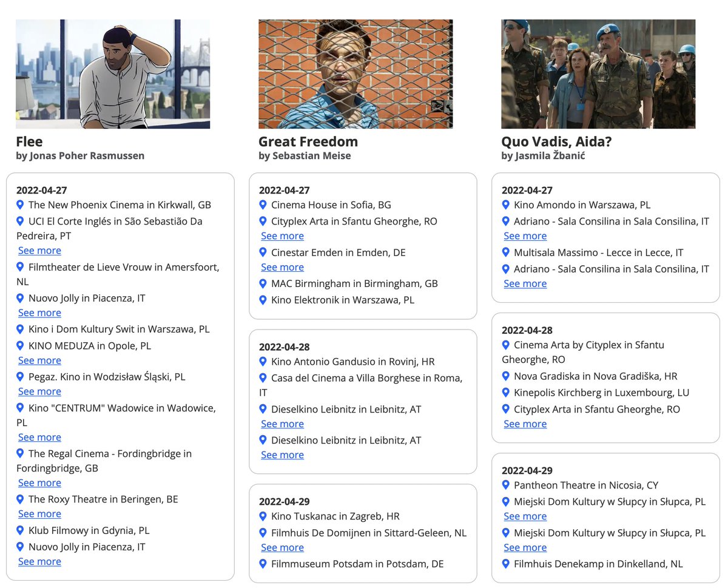Click the text "MAC Birmingham in Birmingham, GB"
This screenshot has width=728, height=588.
click(x=354, y=283)
